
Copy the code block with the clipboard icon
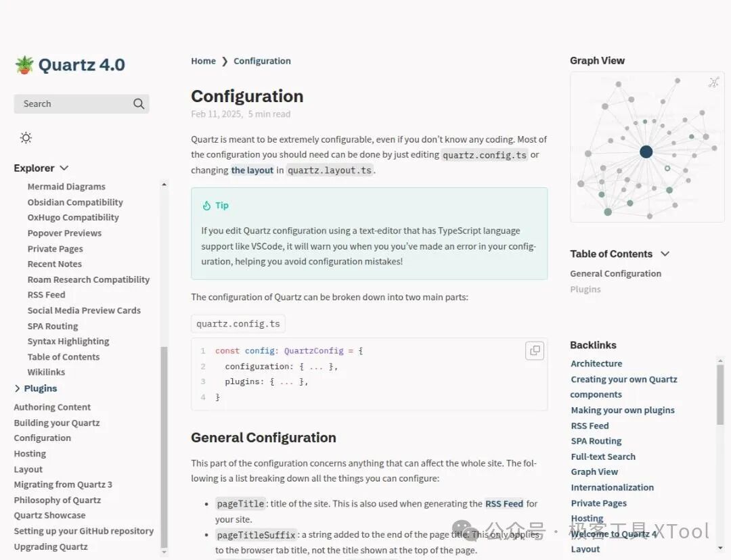click(535, 350)
